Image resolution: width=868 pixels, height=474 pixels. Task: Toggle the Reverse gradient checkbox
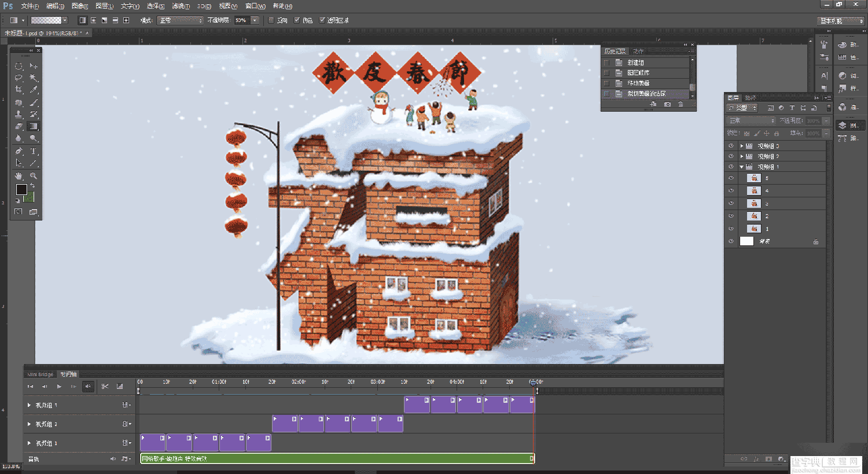pyautogui.click(x=271, y=20)
